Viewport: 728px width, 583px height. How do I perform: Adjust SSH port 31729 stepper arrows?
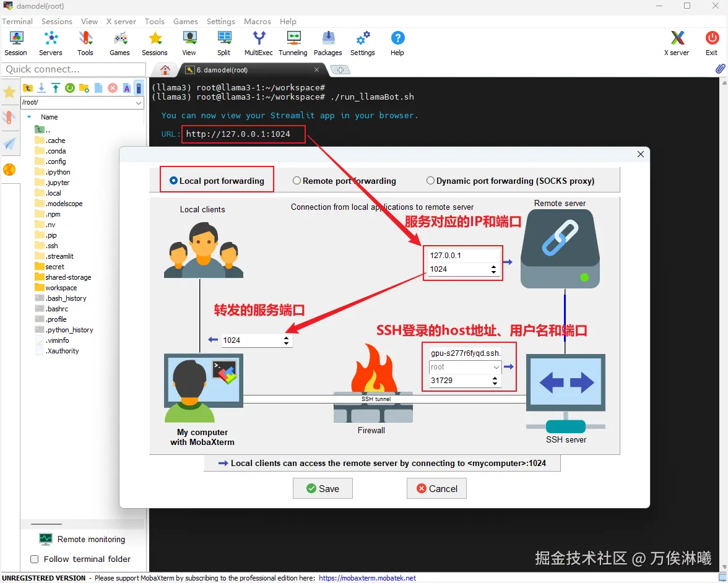(495, 381)
